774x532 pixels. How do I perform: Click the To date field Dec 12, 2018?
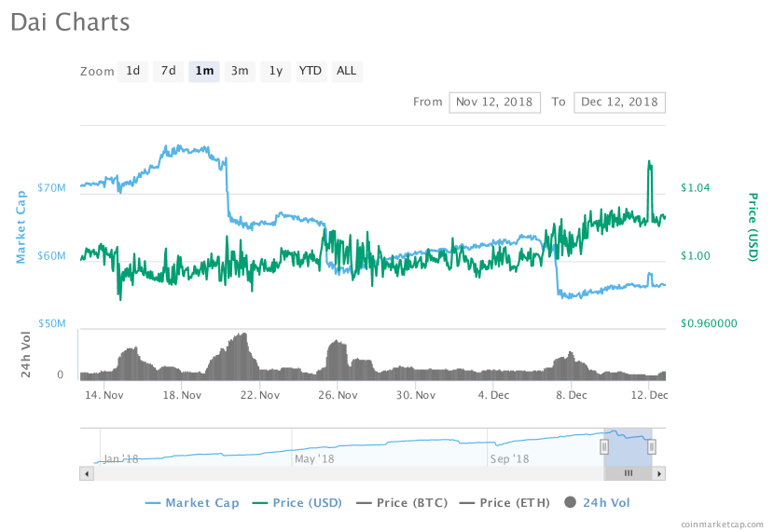[x=619, y=102]
